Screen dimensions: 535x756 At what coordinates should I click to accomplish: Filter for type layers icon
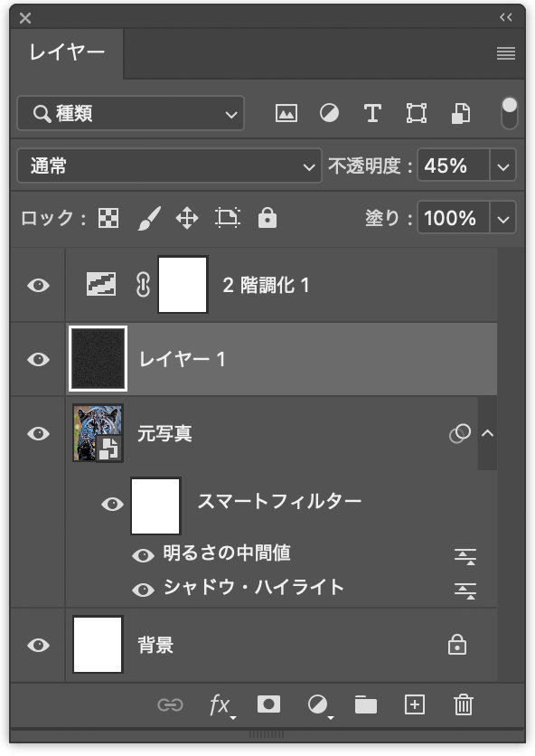[x=372, y=114]
